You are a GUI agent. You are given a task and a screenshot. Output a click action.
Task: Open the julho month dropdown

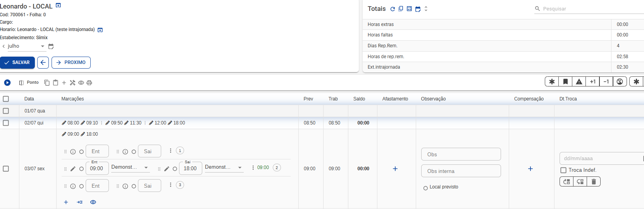coord(26,46)
